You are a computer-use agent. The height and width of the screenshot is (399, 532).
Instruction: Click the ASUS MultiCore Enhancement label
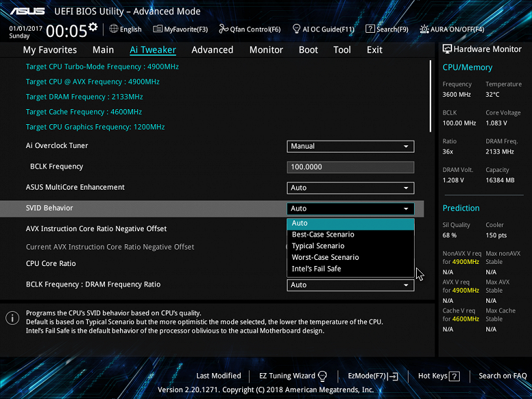tap(75, 187)
